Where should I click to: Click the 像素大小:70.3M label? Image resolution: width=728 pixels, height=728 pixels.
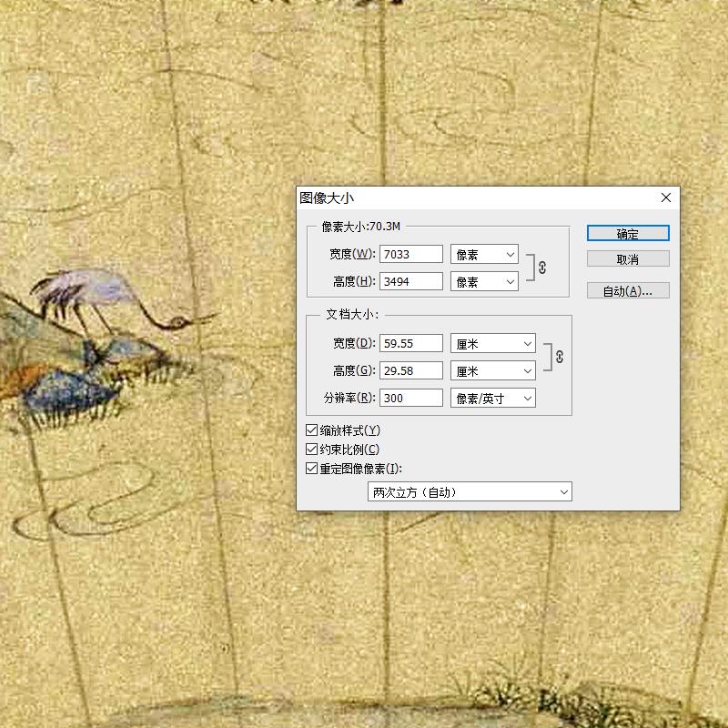tap(360, 227)
